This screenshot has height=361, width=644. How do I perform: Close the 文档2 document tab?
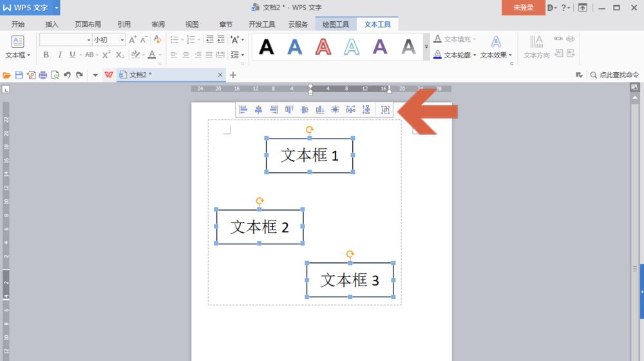tap(220, 75)
